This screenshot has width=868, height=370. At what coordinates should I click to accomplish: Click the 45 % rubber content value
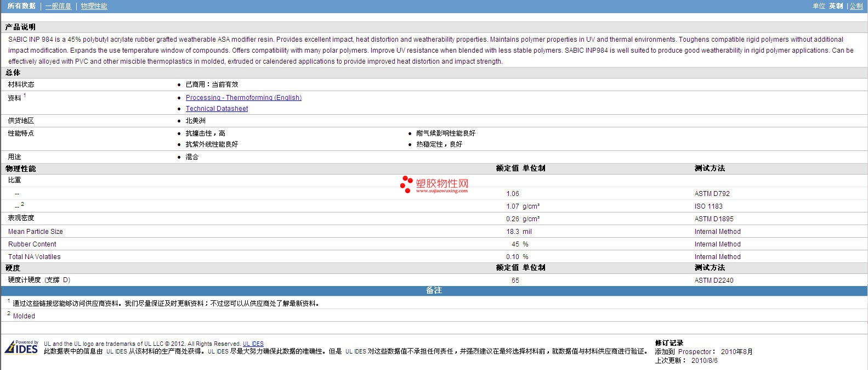point(520,244)
